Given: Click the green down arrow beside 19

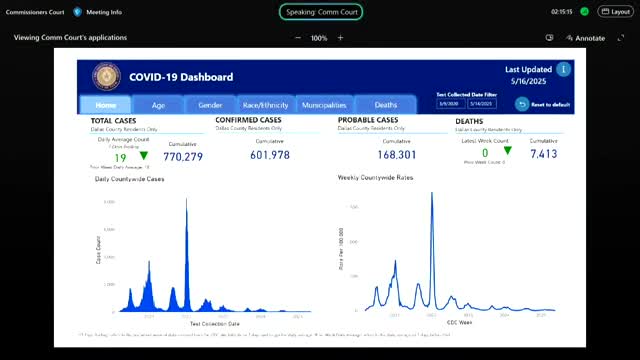Looking at the screenshot, I should [144, 156].
